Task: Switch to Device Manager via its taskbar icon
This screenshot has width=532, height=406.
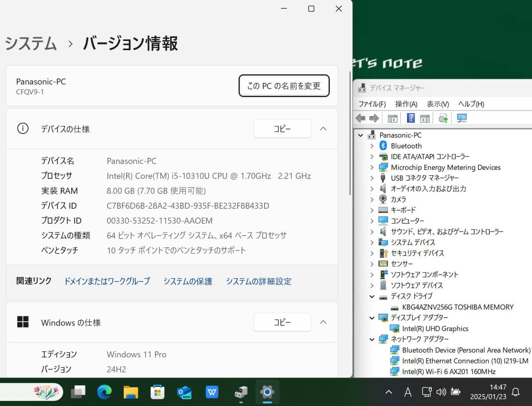Action: click(241, 392)
